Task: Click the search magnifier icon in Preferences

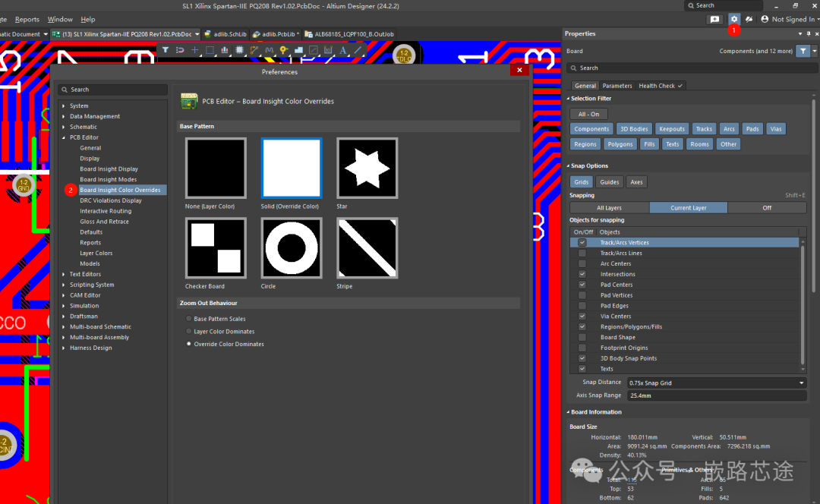Action: click(65, 90)
